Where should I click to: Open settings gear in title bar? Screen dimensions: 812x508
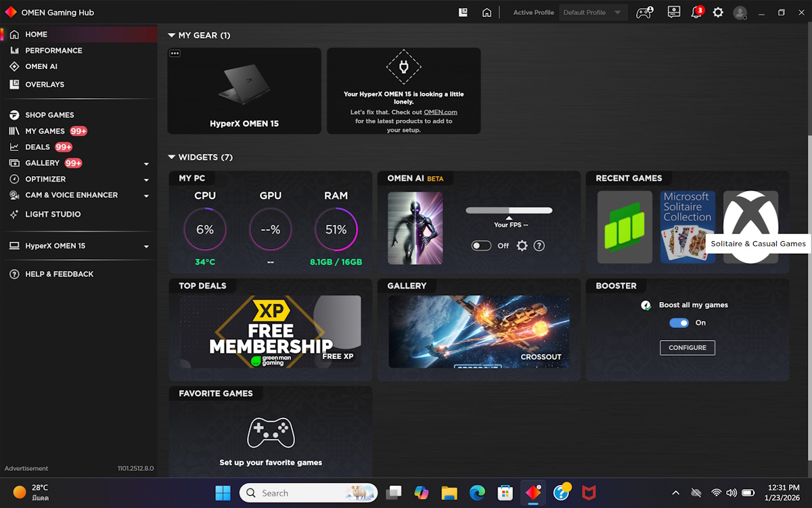[718, 13]
